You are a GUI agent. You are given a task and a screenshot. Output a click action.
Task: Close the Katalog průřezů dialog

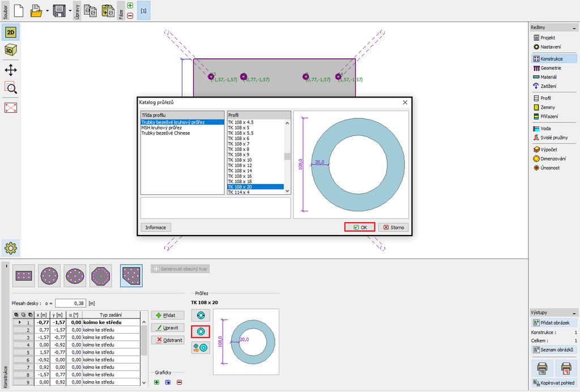click(405, 103)
